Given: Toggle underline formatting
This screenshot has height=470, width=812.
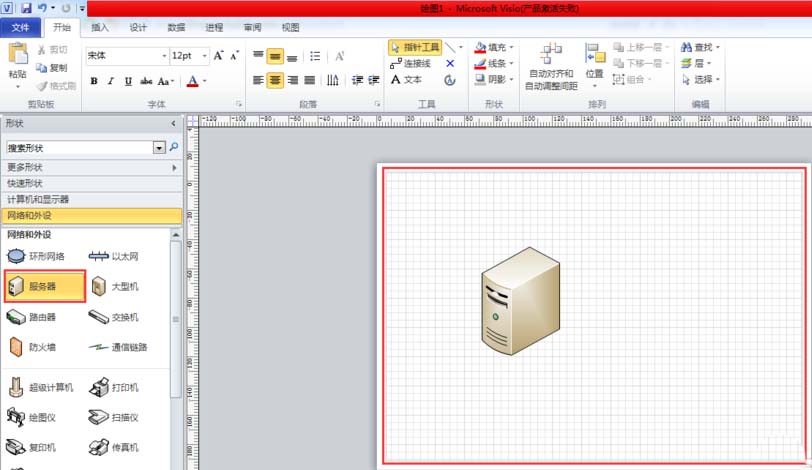Looking at the screenshot, I should pos(127,81).
